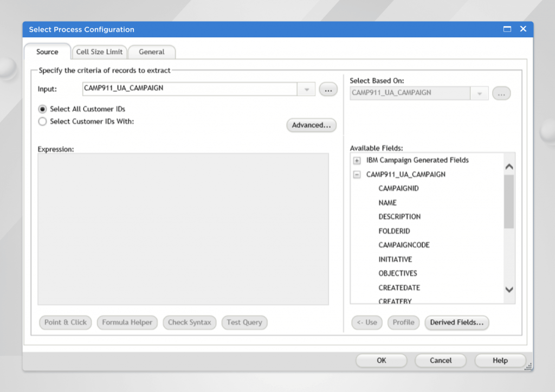This screenshot has height=392, width=555.
Task: Open the Derived Fields... dialog
Action: pos(457,323)
